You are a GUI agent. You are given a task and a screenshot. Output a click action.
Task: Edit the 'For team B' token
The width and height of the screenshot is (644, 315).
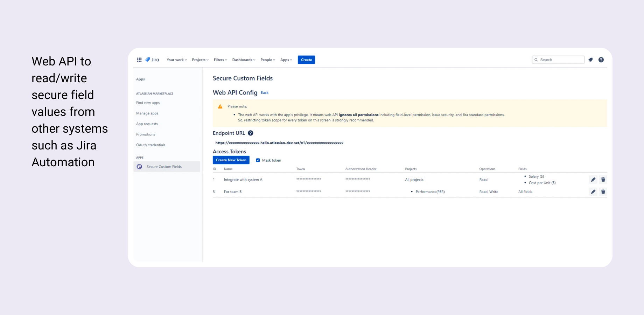click(593, 191)
